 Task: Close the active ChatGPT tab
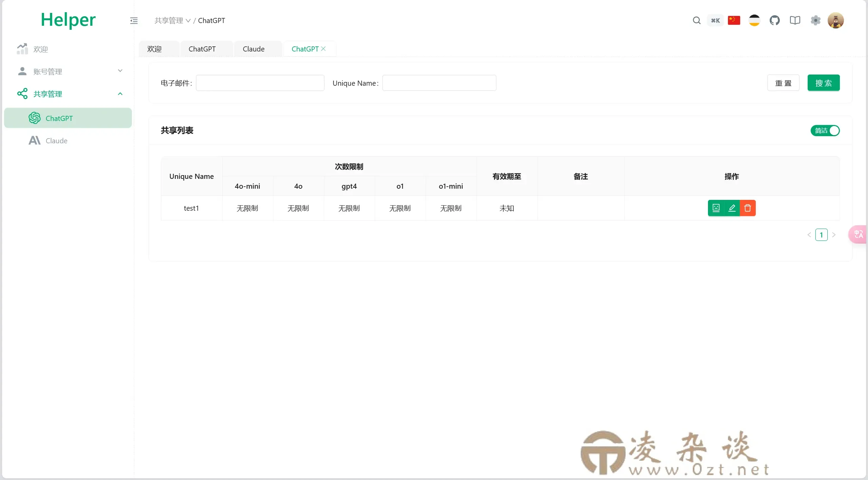tap(323, 49)
